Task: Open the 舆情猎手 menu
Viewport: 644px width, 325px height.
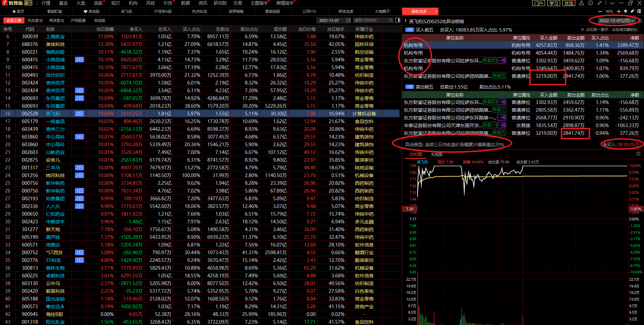Action: pyautogui.click(x=285, y=3)
